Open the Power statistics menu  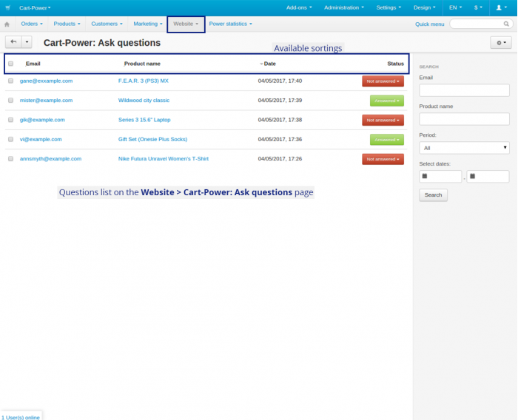click(x=230, y=24)
